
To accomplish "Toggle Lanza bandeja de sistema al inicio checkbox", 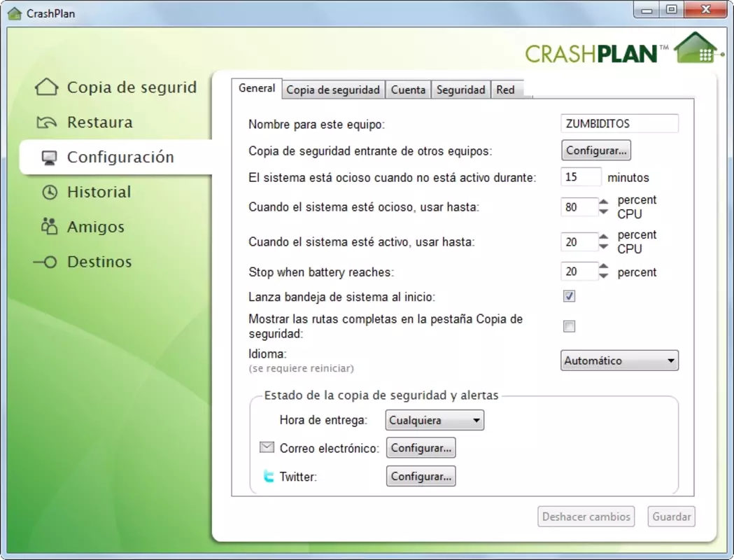I will click(570, 296).
